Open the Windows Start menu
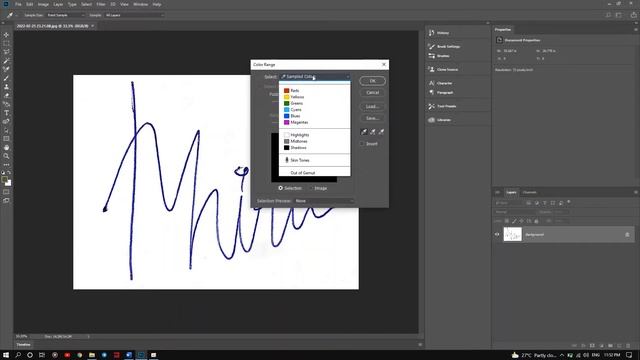640x360 pixels. click(6, 355)
